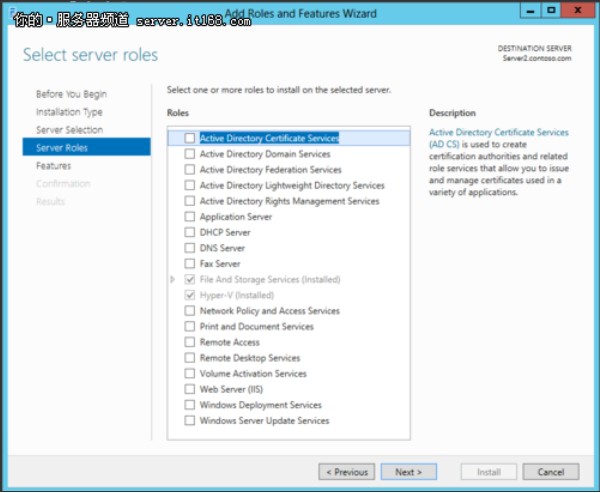
Task: Close the Add Roles and Features Wizard
Action: tap(578, 11)
